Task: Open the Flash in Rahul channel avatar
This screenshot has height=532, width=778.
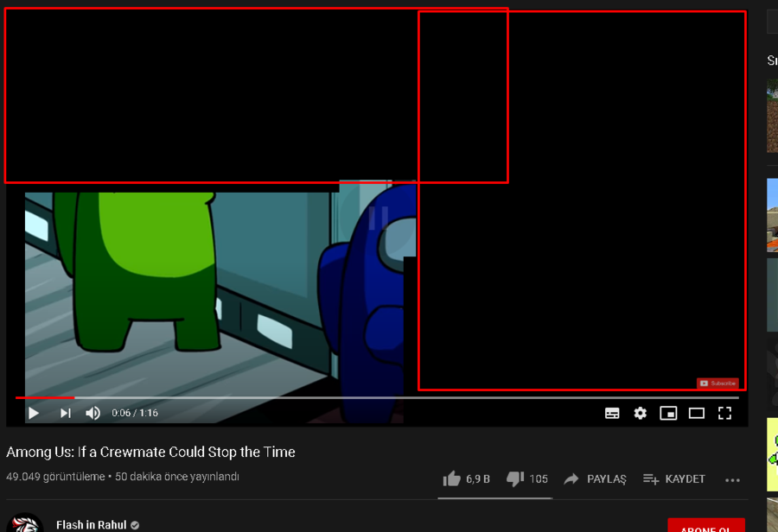Action: [25, 523]
